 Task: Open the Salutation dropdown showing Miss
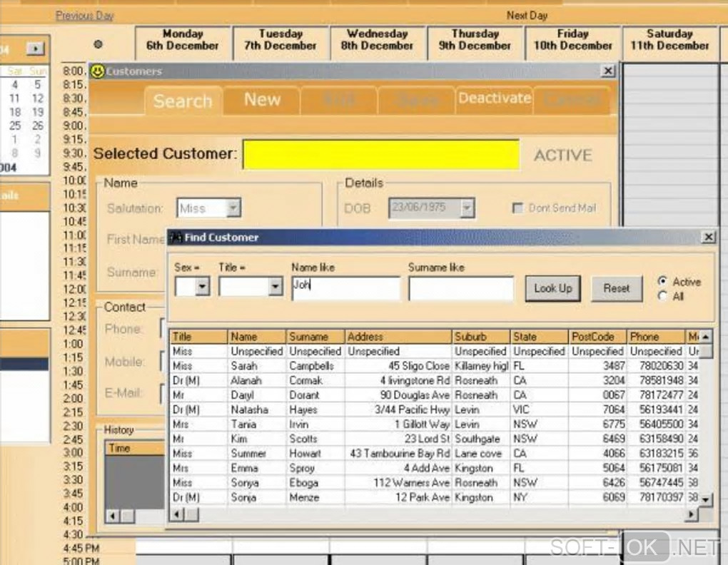233,208
